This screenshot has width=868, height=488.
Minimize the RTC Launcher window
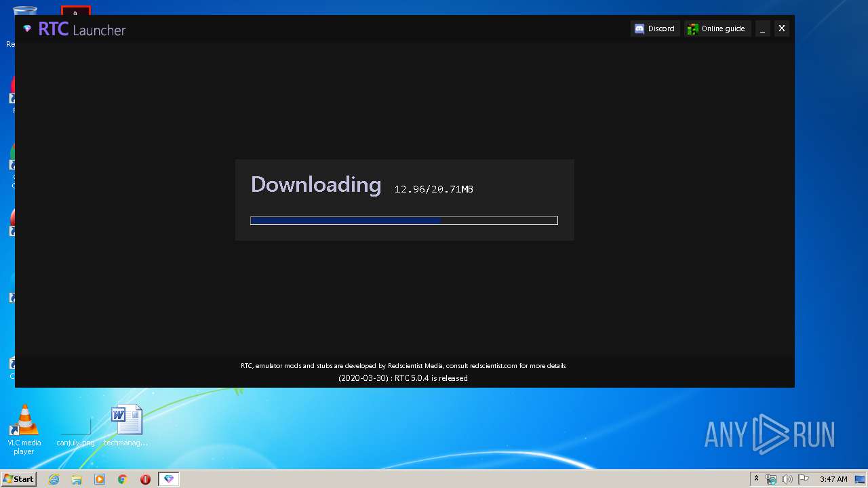(762, 28)
